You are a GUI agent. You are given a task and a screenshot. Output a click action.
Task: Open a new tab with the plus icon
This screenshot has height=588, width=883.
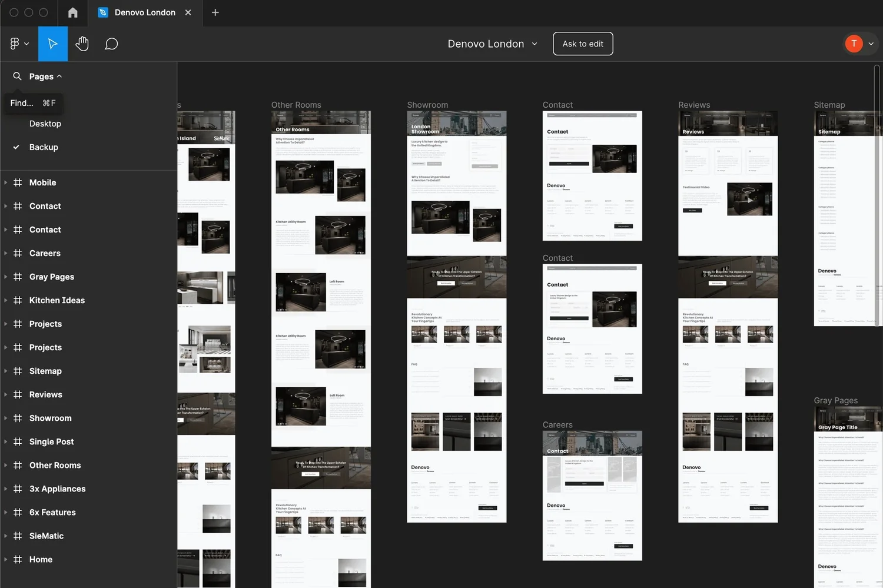pos(215,12)
